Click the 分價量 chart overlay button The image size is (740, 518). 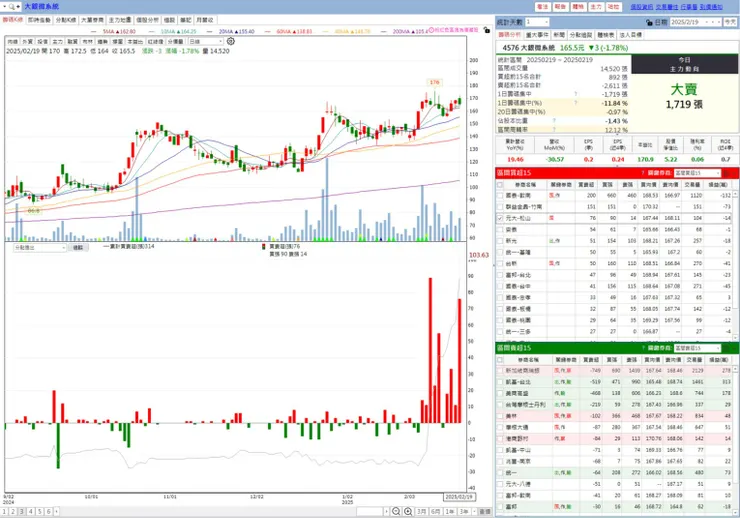click(x=176, y=42)
